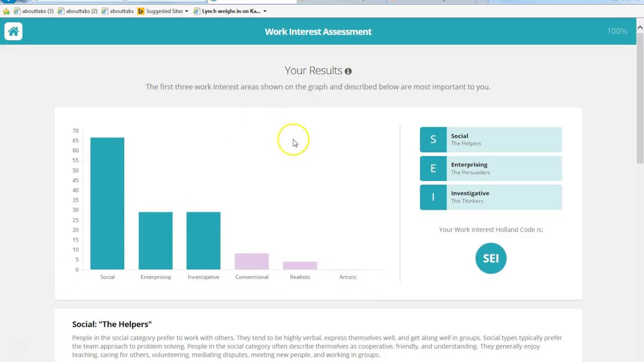The width and height of the screenshot is (644, 362).
Task: Open the abouttabs (2) favorite
Action: pyautogui.click(x=77, y=11)
